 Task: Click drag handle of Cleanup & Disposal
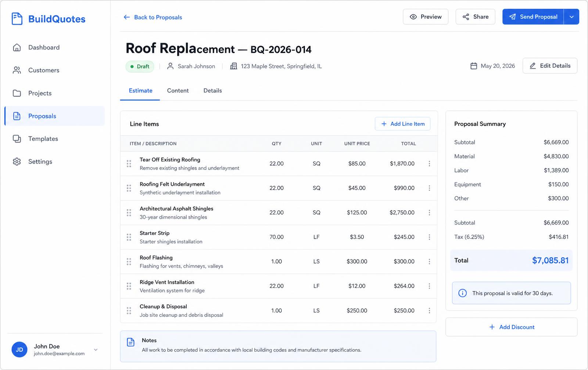(x=129, y=311)
